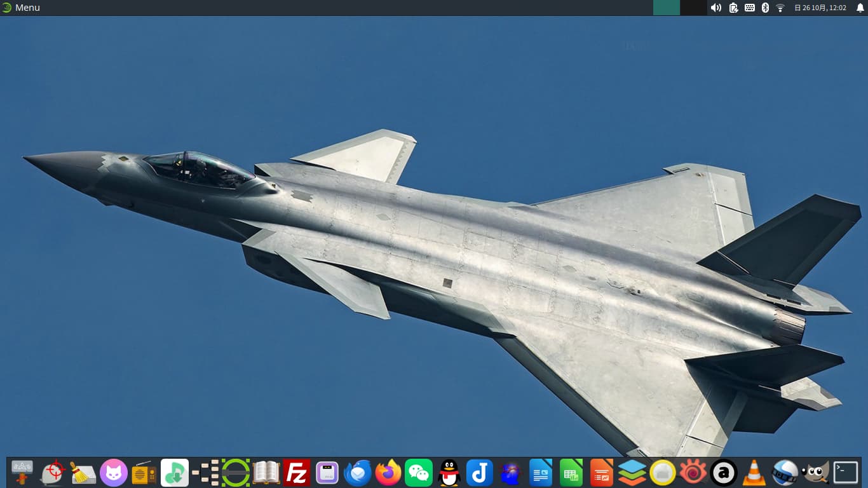This screenshot has height=488, width=868.
Task: Switch to the green highlighted workspace
Action: click(667, 8)
